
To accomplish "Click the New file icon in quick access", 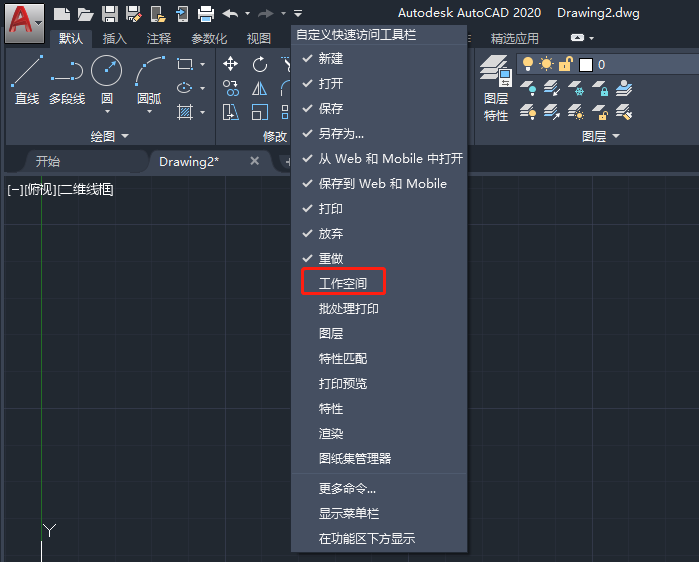I will [x=62, y=14].
